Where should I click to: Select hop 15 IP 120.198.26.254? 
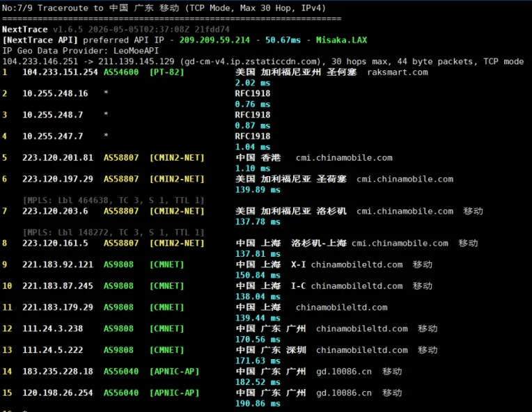[58, 393]
